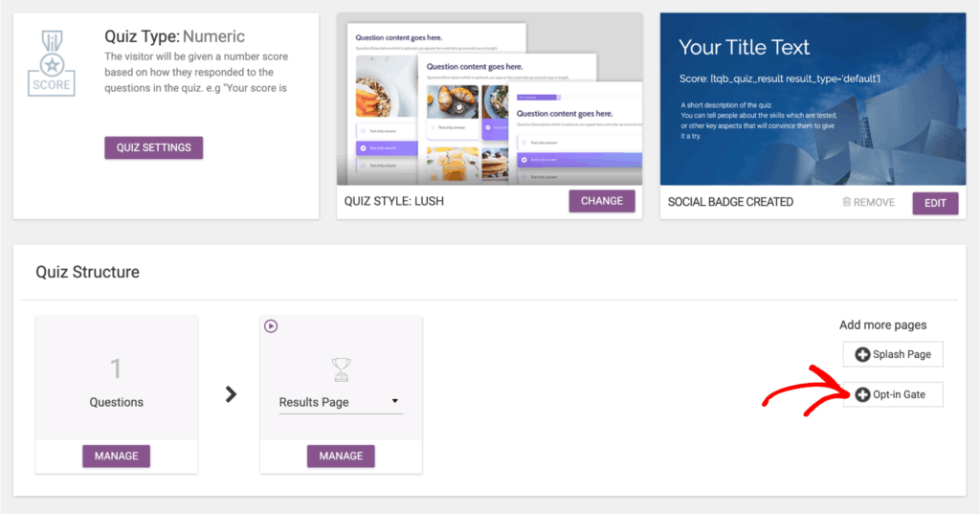This screenshot has height=514, width=980.
Task: Manage the Results Page
Action: tap(340, 457)
